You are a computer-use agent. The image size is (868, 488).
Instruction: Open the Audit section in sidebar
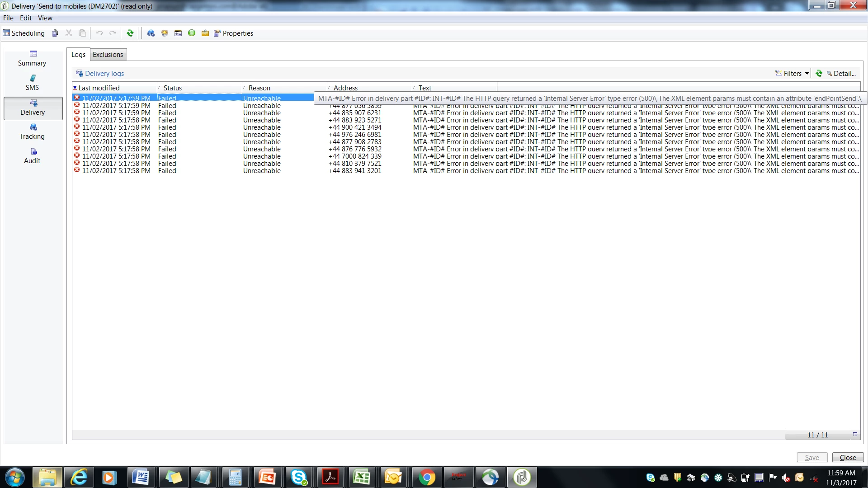point(32,156)
